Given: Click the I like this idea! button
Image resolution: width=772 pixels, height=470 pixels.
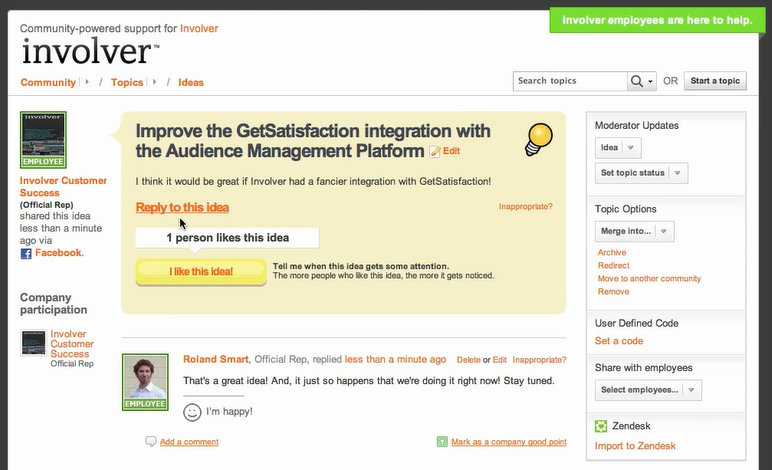Looking at the screenshot, I should click(201, 272).
